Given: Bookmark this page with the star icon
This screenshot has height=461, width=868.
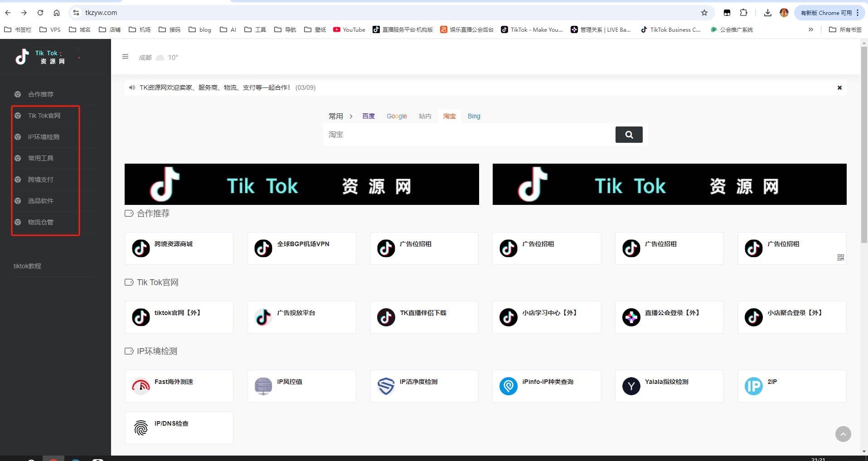Looking at the screenshot, I should [704, 13].
